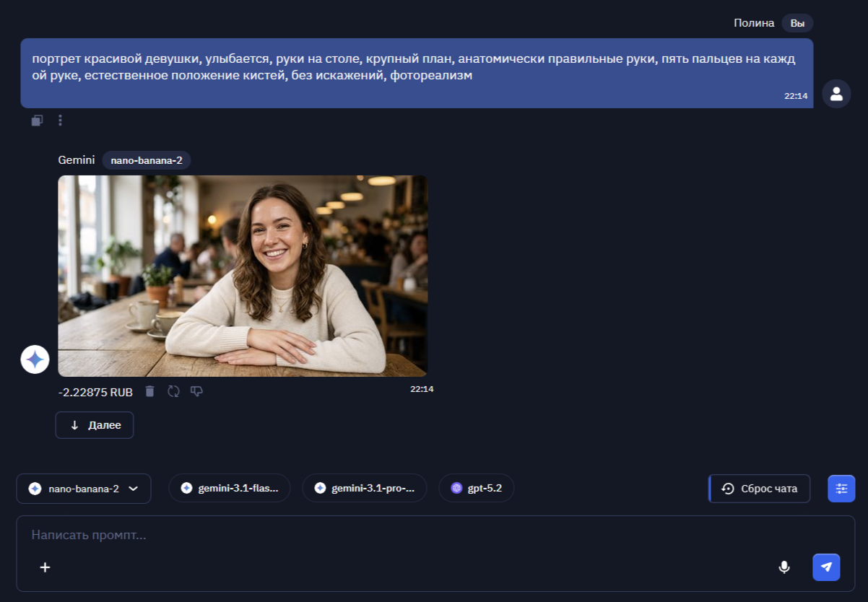868x602 pixels.
Task: Select the gpt-5.2 model chip
Action: point(476,489)
